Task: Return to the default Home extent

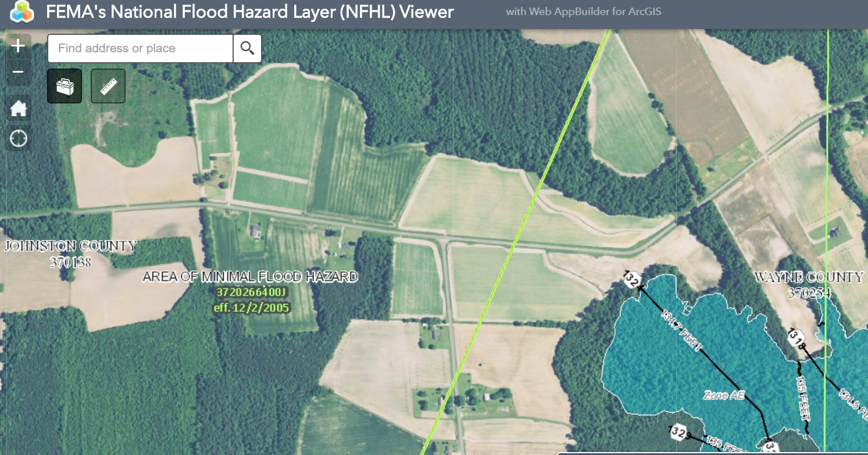Action: 19,108
